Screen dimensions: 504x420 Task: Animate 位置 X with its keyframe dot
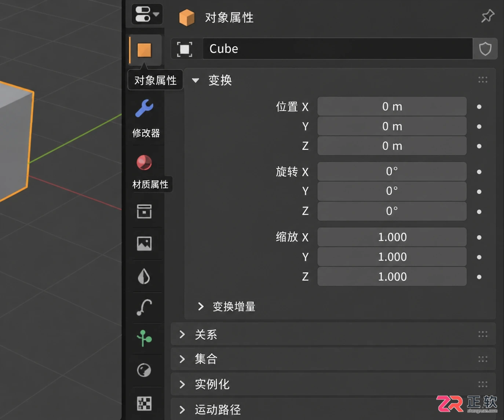tap(479, 107)
